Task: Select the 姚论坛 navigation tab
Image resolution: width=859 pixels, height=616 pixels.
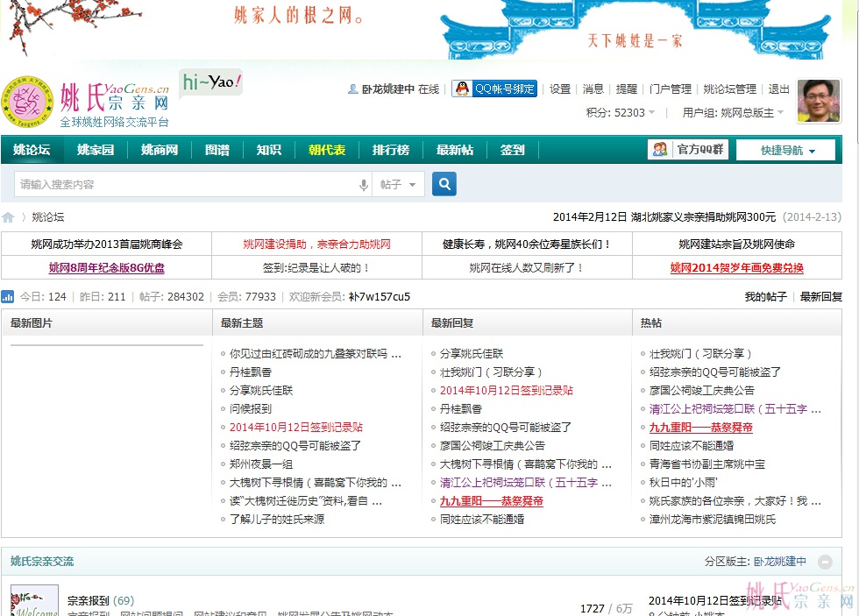Action: [x=32, y=150]
